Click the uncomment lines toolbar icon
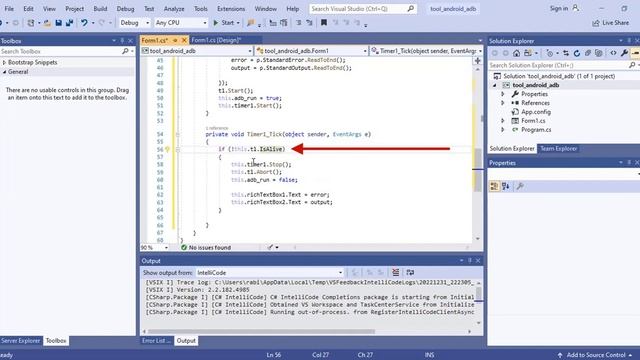This screenshot has height=360, width=640. (309, 23)
